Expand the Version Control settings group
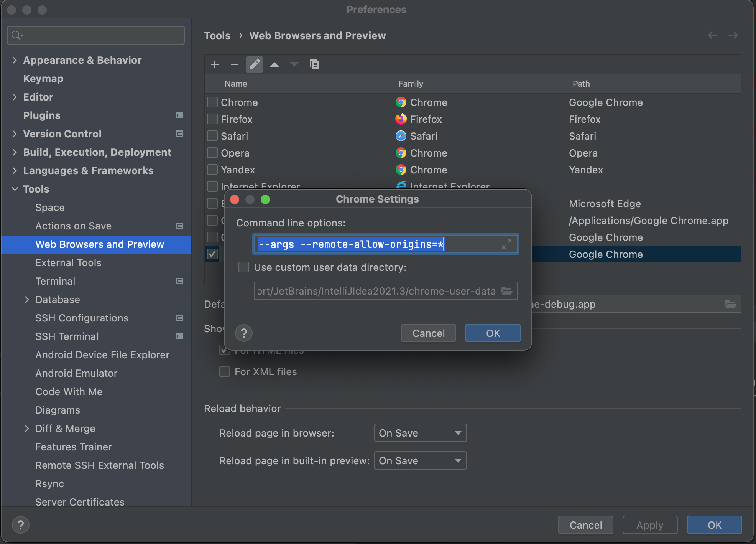756x544 pixels. (15, 134)
